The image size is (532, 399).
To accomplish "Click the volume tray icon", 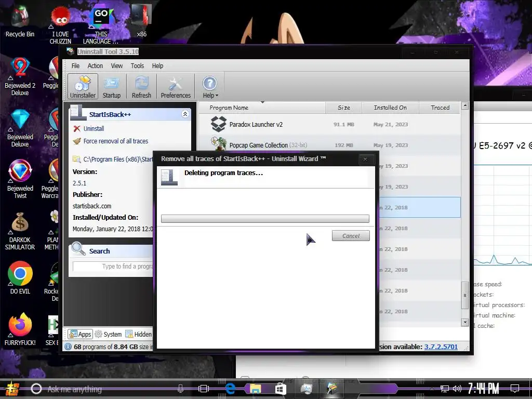I will point(457,389).
